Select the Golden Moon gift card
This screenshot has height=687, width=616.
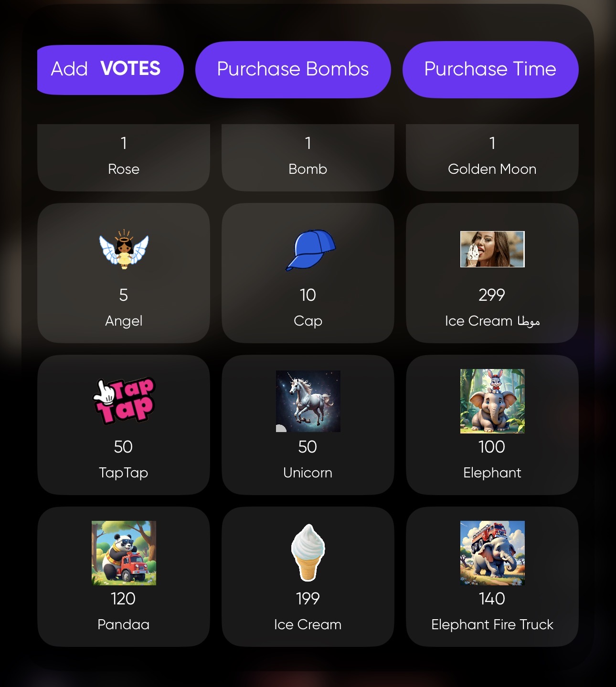click(x=492, y=158)
